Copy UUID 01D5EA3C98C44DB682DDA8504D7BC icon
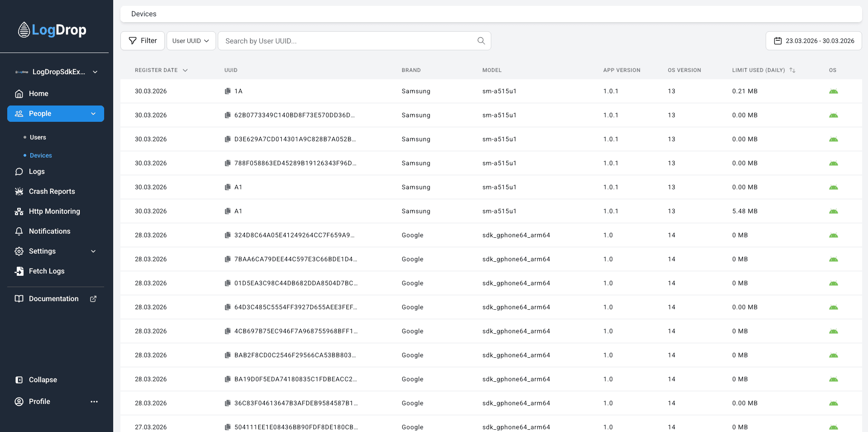Image resolution: width=868 pixels, height=432 pixels. (x=228, y=283)
